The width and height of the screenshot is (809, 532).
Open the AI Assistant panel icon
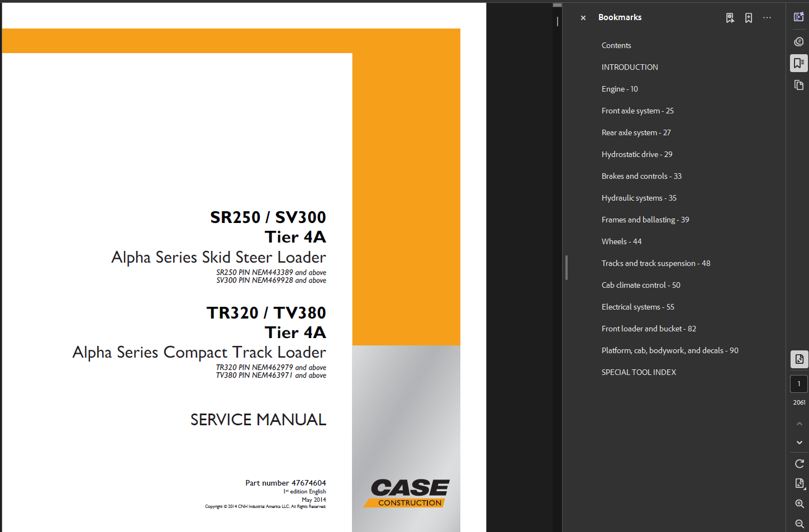[x=799, y=17]
